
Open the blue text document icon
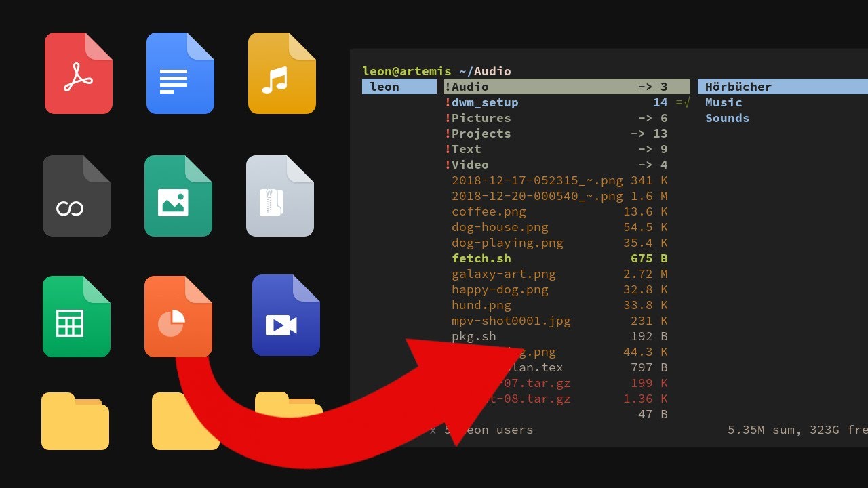(180, 73)
